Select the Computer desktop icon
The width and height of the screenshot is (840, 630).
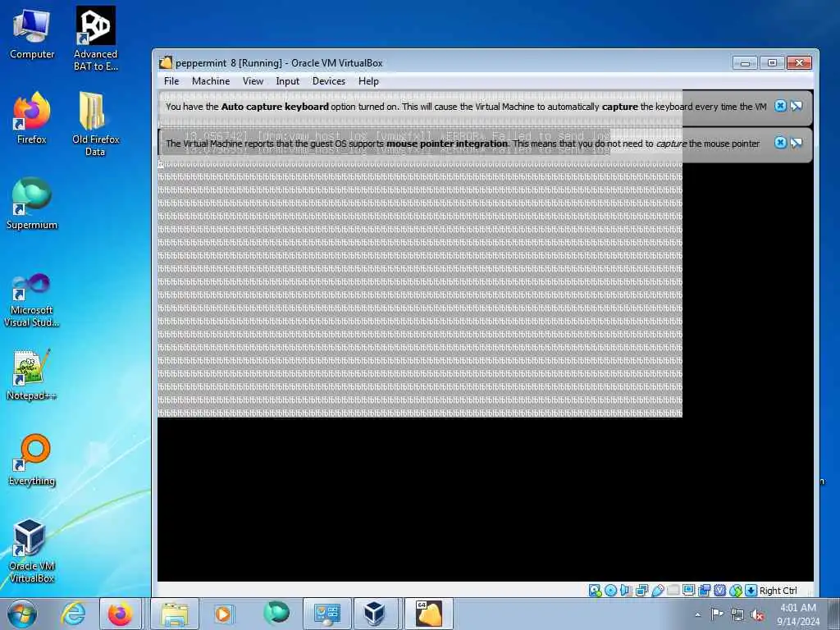(x=32, y=34)
